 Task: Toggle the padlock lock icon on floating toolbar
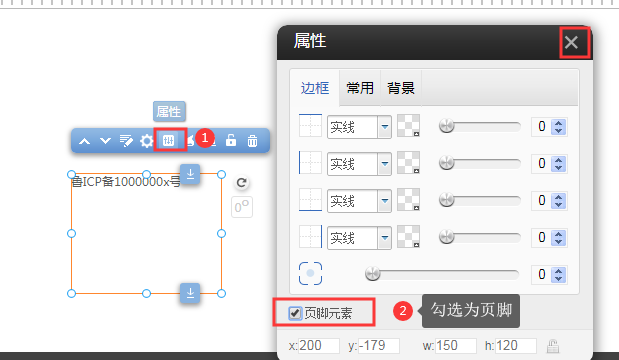coord(231,140)
